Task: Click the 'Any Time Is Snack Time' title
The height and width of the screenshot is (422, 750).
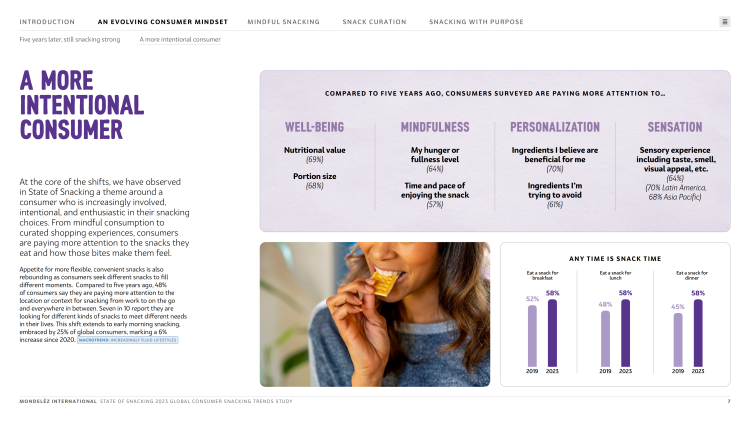Action: point(613,257)
